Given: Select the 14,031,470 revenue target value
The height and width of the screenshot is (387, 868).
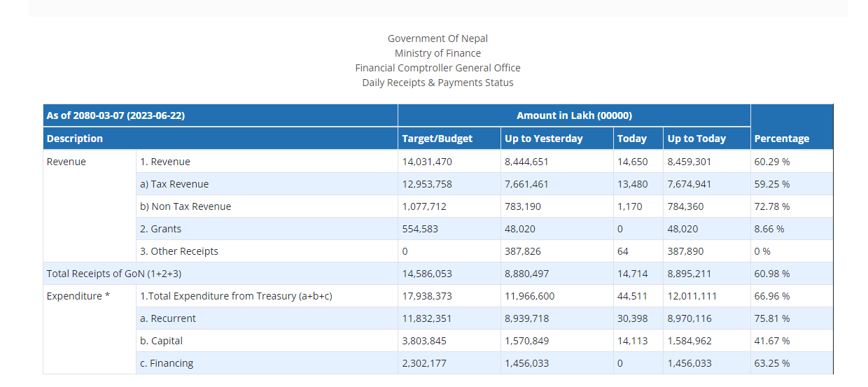Looking at the screenshot, I should [x=427, y=162].
